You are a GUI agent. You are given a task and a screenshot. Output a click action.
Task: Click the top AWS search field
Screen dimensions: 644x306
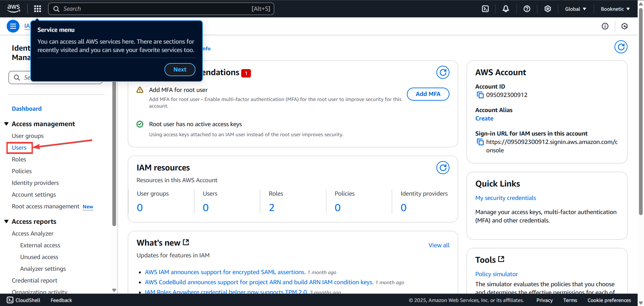click(161, 9)
